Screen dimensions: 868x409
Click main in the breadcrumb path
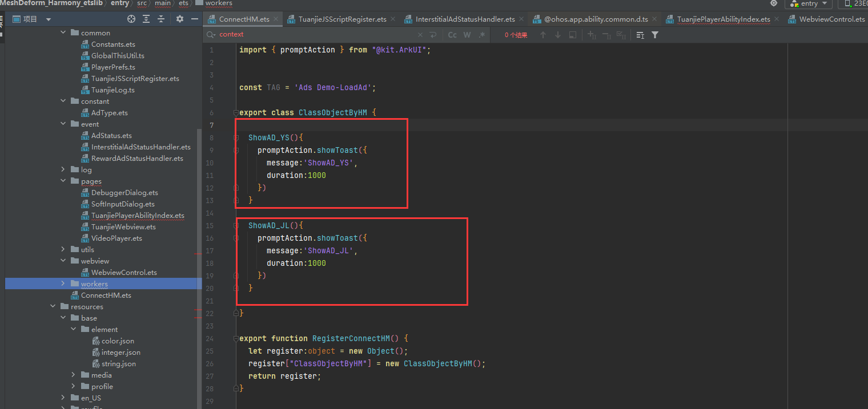163,3
